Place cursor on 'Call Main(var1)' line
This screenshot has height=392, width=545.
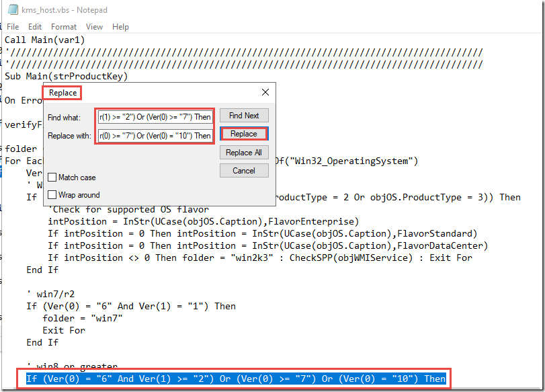(45, 40)
